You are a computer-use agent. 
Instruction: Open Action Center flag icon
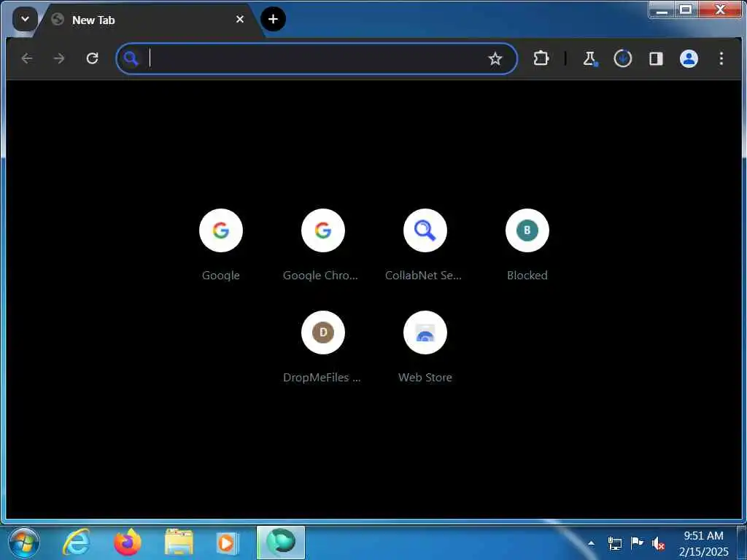point(636,542)
